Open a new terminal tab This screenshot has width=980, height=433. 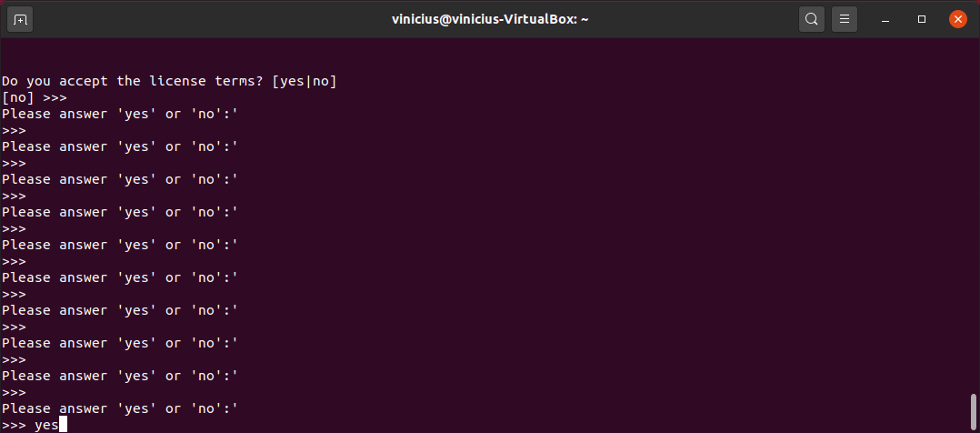(20, 19)
